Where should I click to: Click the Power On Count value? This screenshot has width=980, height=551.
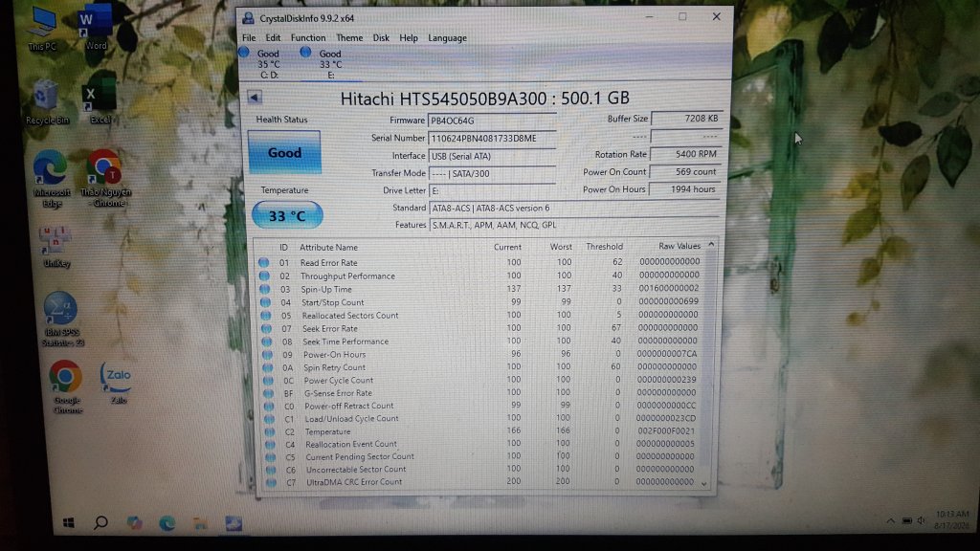[685, 172]
